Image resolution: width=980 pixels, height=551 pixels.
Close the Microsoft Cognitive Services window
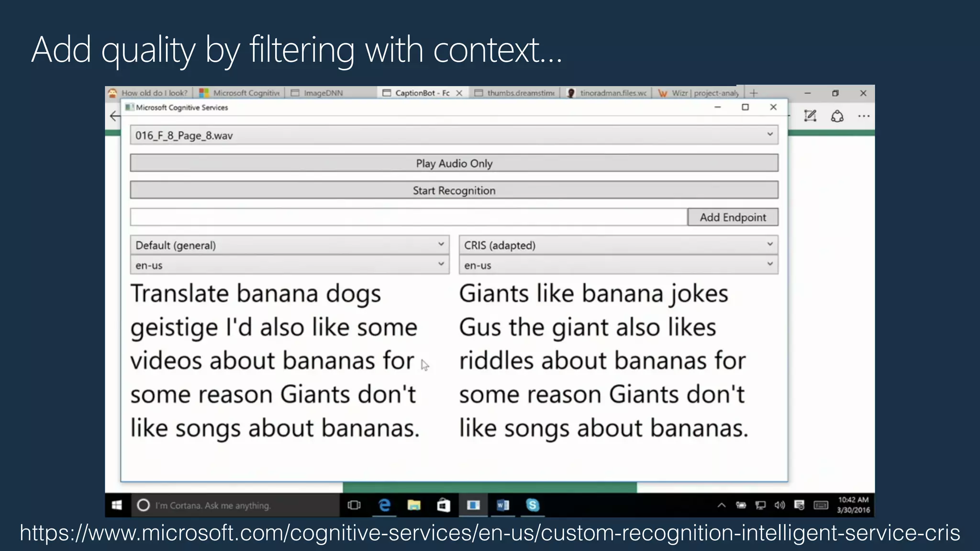[773, 107]
